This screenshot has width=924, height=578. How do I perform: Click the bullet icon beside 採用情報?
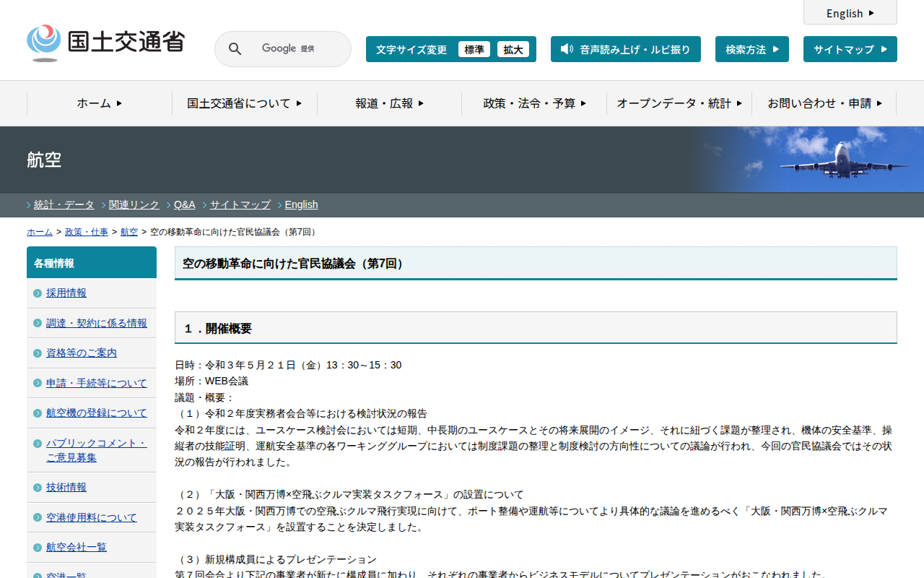click(38, 293)
